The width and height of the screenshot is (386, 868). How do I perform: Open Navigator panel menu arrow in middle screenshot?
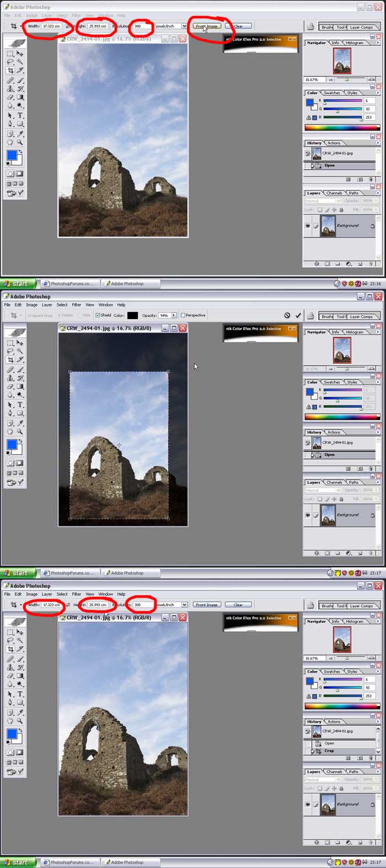378,332
